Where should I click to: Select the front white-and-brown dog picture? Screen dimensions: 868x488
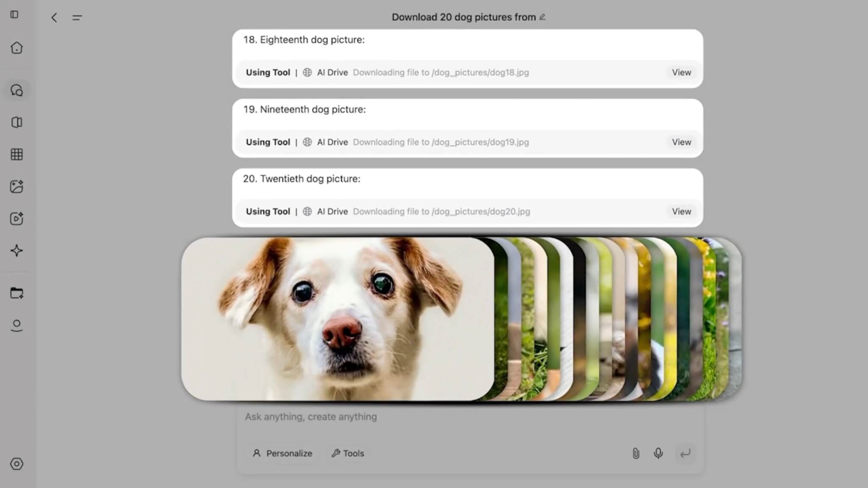click(337, 319)
